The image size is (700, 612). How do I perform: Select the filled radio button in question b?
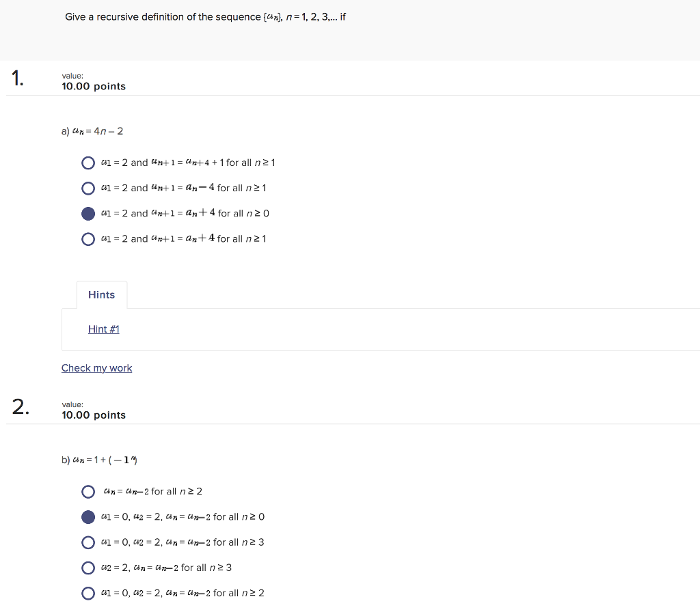coord(88,516)
